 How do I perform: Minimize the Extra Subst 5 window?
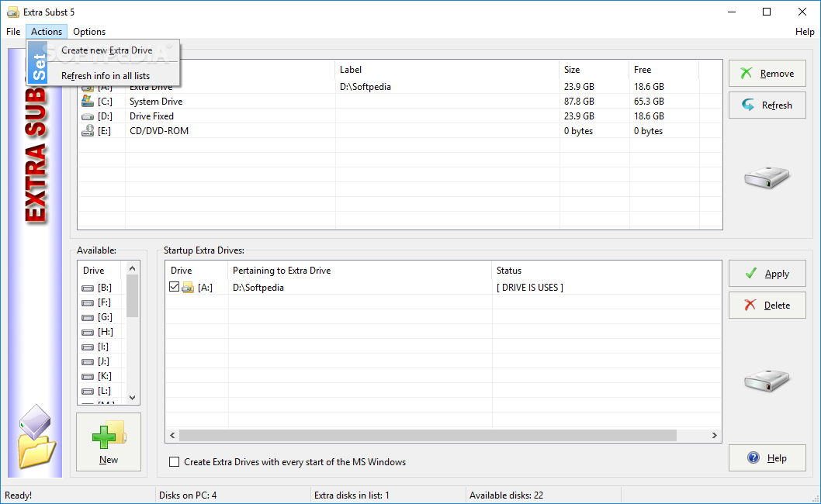[x=732, y=12]
